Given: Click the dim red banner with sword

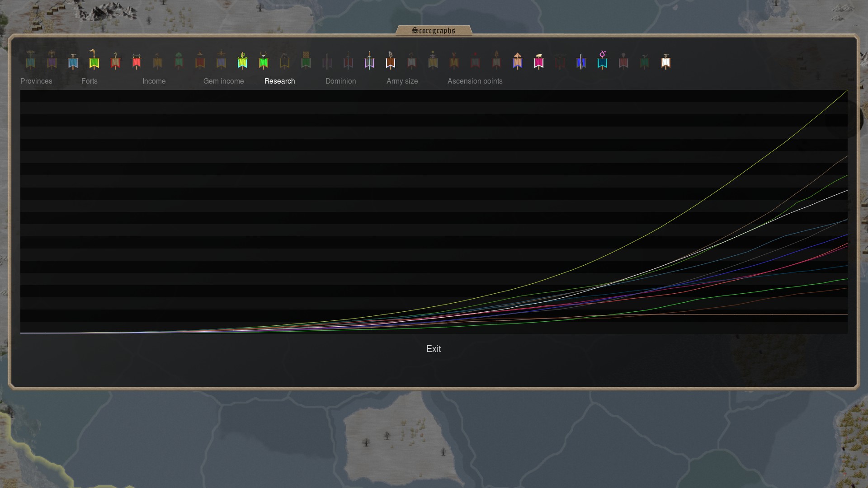Looking at the screenshot, I should click(348, 60).
